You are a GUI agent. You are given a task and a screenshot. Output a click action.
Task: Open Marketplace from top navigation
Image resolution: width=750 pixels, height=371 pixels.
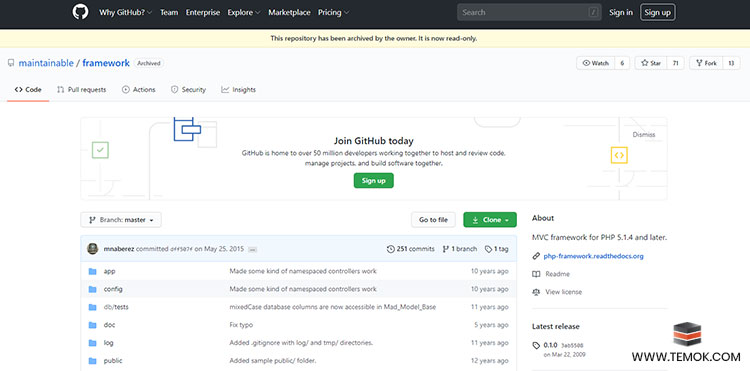tap(289, 12)
